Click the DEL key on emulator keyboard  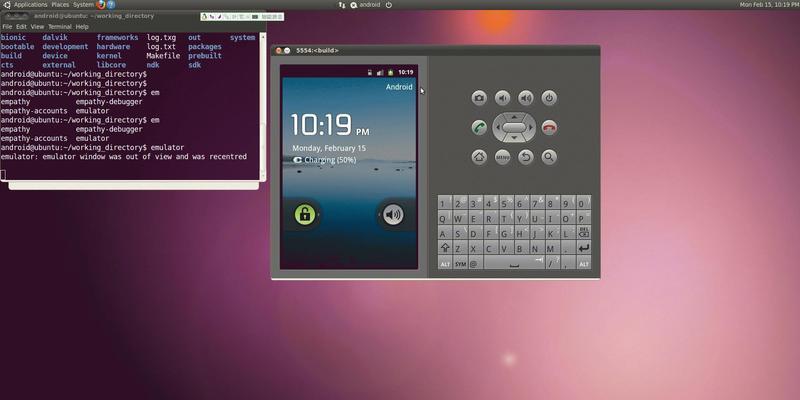click(x=584, y=233)
